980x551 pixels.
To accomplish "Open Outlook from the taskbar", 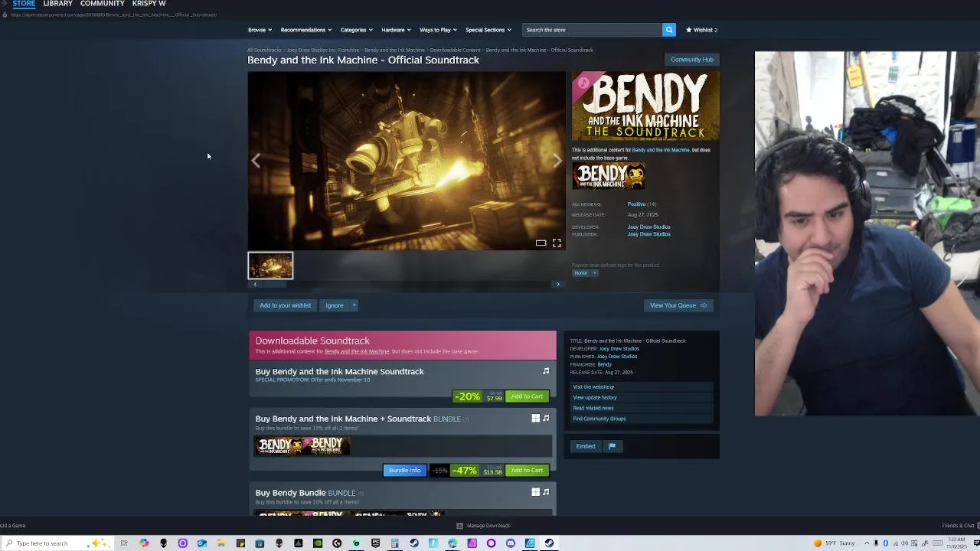I will (x=202, y=543).
